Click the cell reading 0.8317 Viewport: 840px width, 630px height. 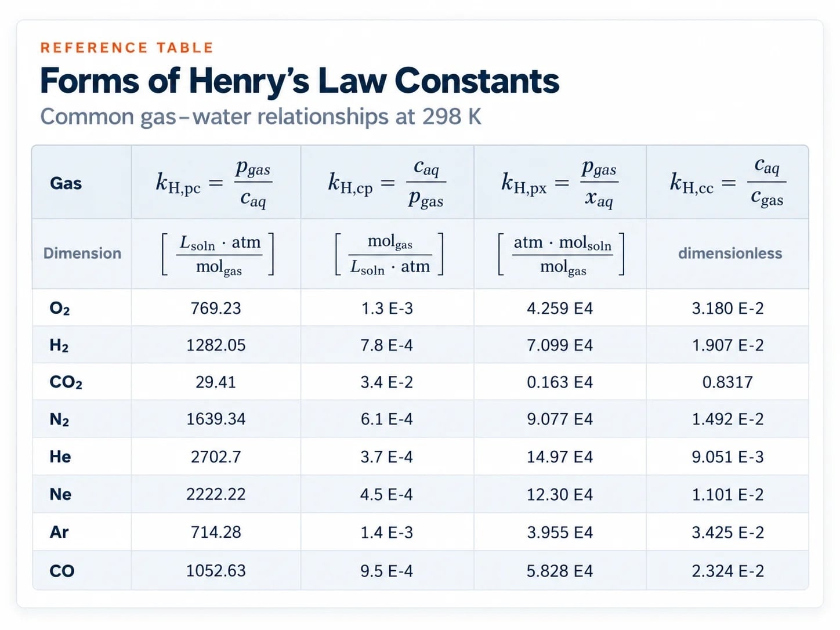(x=727, y=382)
